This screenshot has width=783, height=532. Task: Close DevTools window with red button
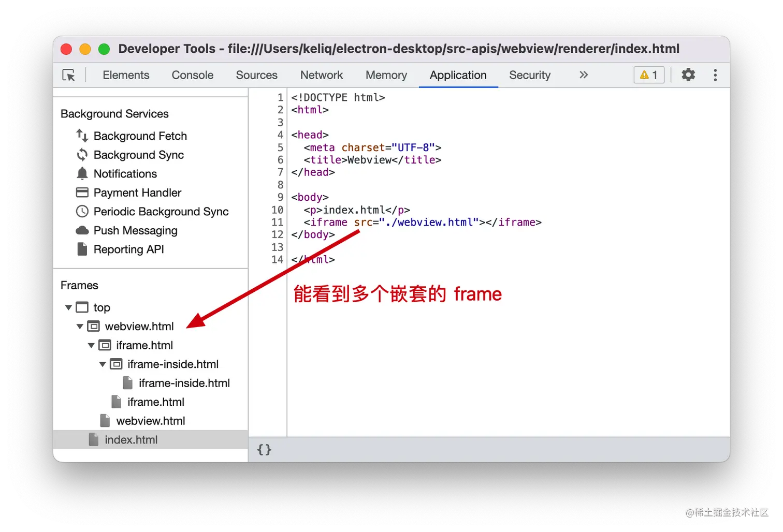coord(66,49)
